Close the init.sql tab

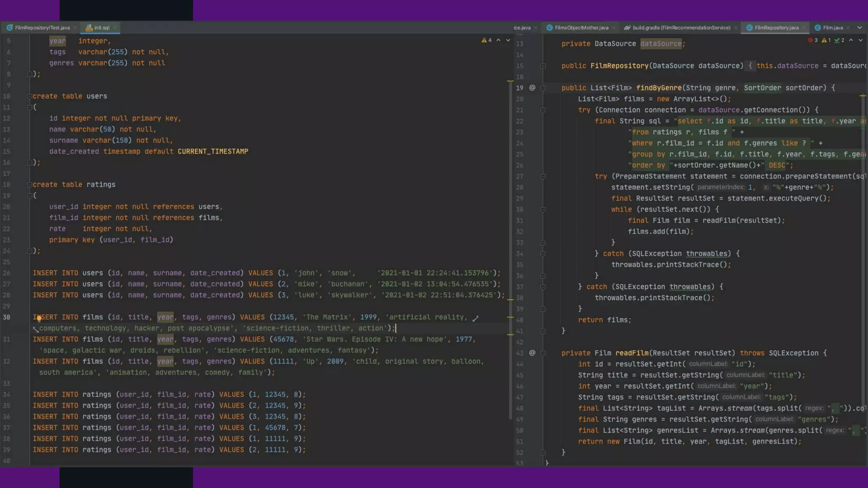(x=114, y=28)
